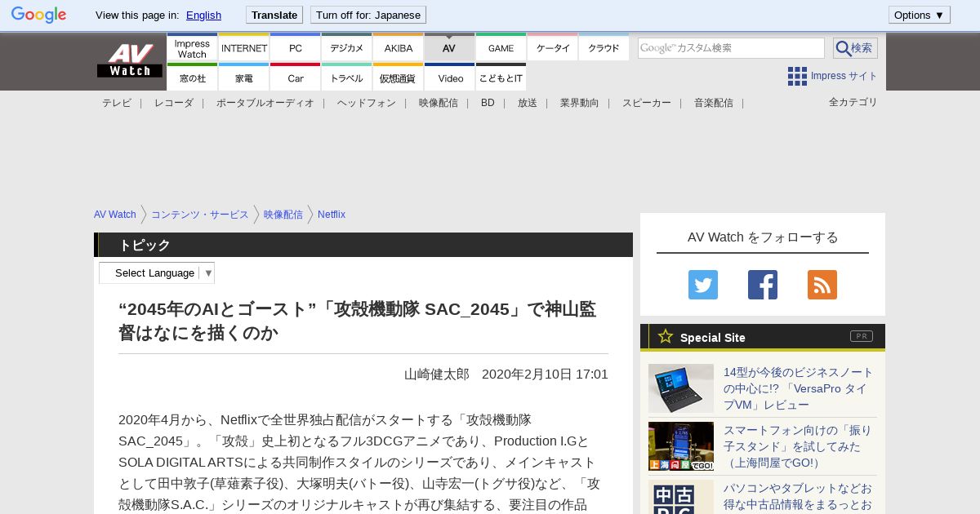Click the 中古PC thumbnail
The width and height of the screenshot is (980, 514).
coord(681,497)
